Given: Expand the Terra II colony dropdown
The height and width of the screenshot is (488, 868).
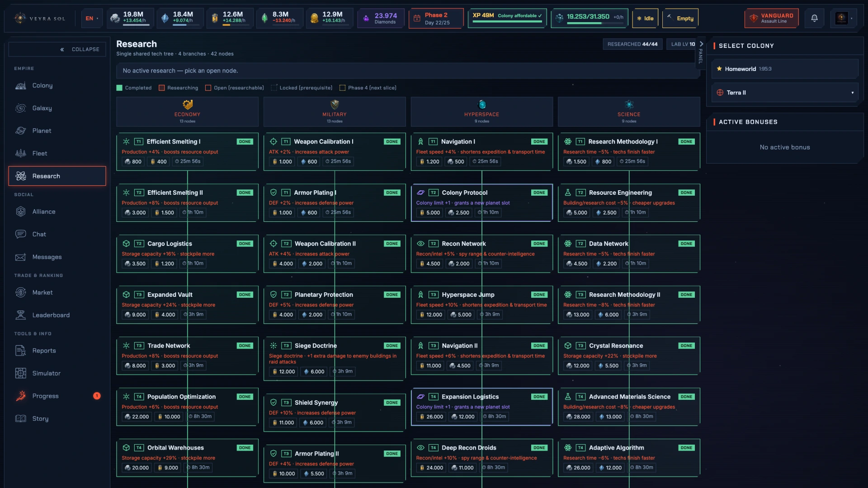Looking at the screenshot, I should click(785, 93).
